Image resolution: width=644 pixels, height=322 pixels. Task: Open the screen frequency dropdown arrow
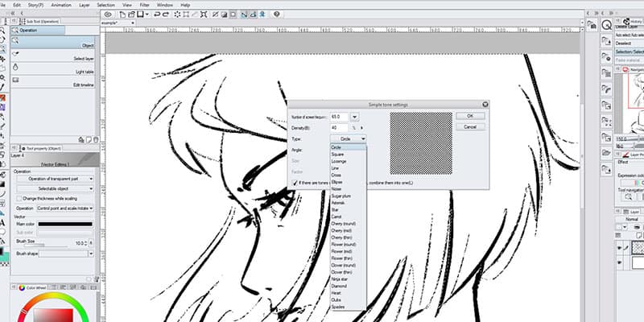click(355, 117)
